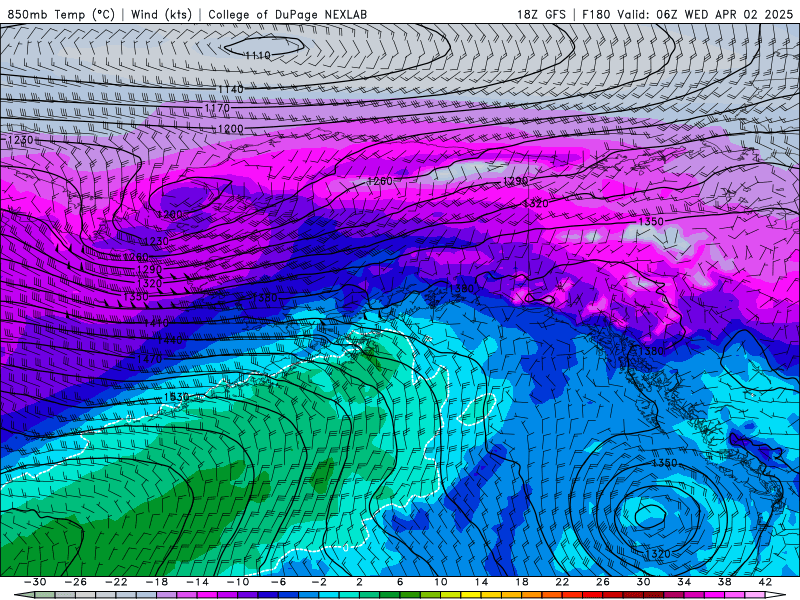The height and width of the screenshot is (600, 800).
Task: Click the 42 color bar tick label
Action: click(x=765, y=582)
